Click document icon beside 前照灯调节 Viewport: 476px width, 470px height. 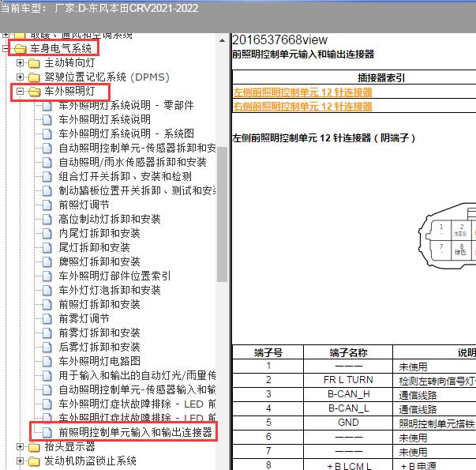47,205
